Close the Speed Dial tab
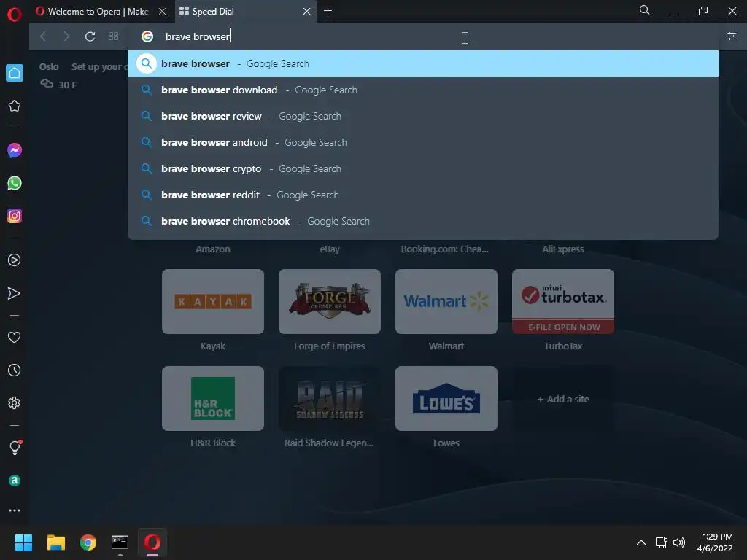 pos(307,12)
